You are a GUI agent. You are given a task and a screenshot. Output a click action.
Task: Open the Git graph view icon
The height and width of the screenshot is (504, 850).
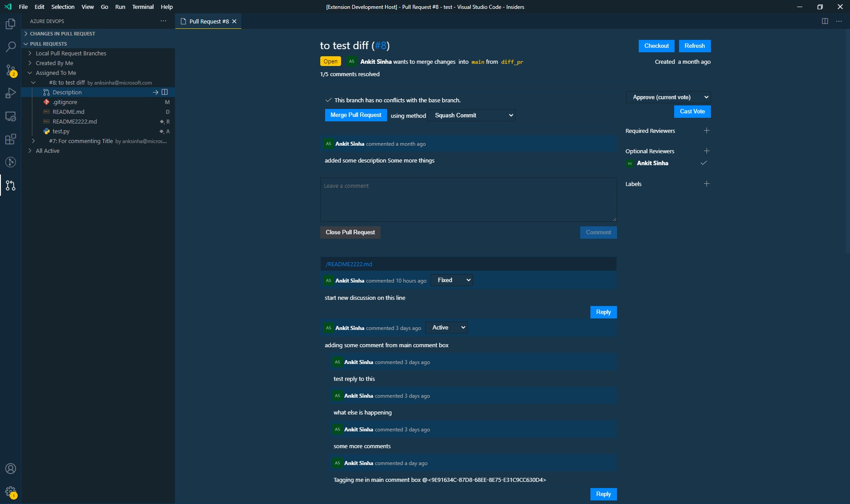coord(11,162)
